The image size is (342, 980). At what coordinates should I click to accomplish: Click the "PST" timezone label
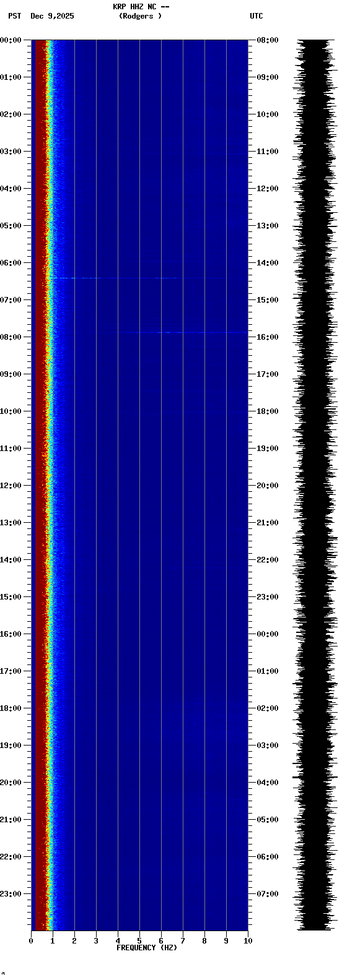coord(15,16)
